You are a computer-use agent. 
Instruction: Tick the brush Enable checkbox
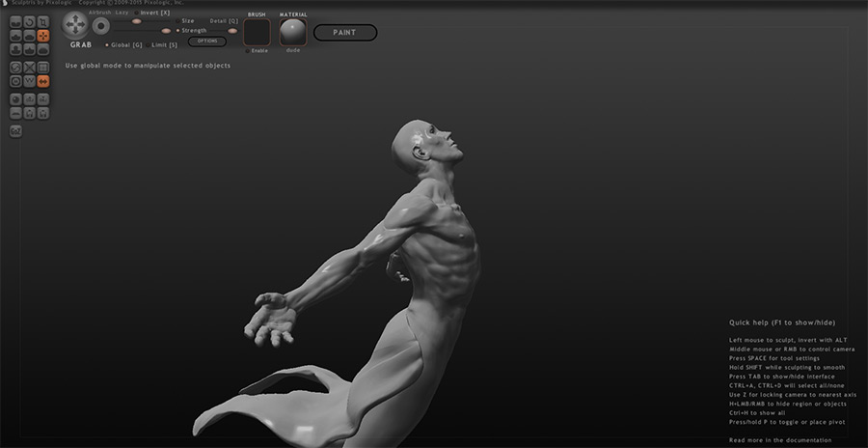point(258,50)
